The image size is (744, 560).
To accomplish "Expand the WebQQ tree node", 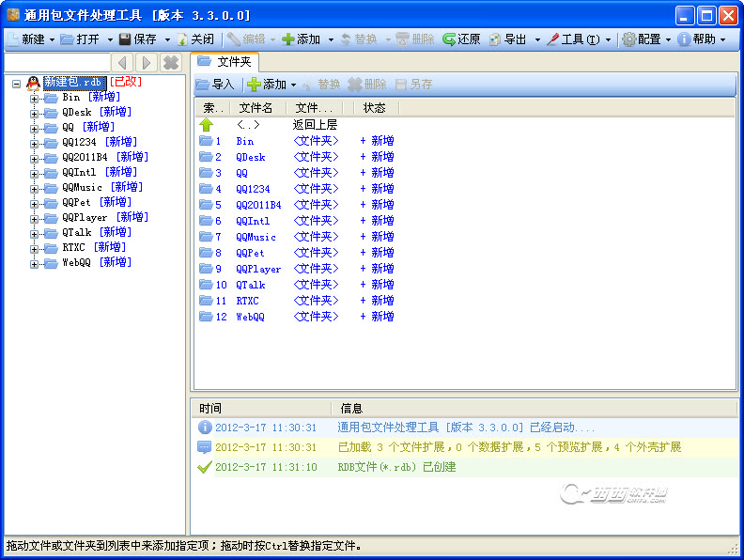I will coord(35,263).
